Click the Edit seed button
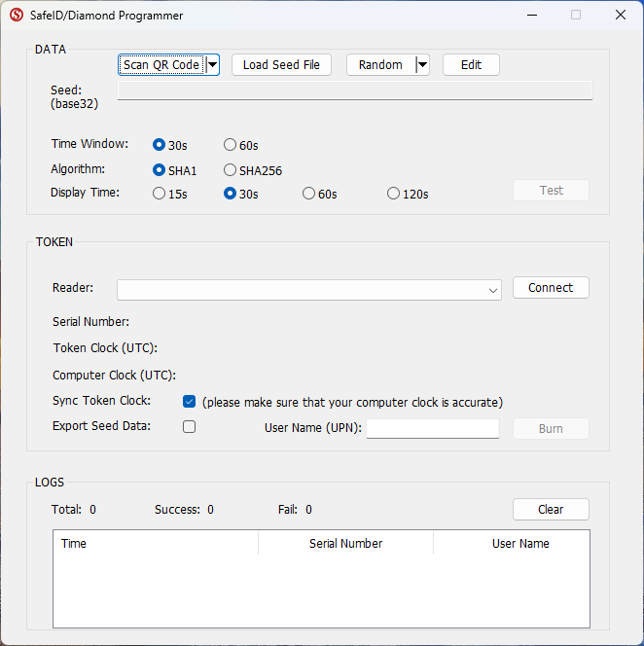The height and width of the screenshot is (646, 644). pos(471,65)
